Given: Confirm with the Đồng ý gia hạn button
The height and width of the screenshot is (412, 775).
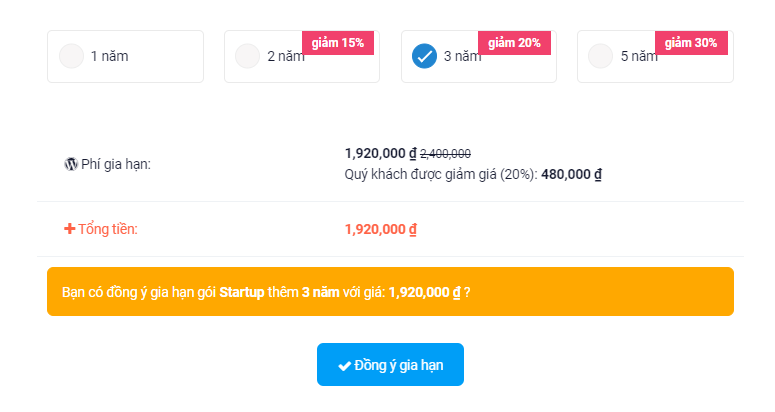Looking at the screenshot, I should (390, 365).
